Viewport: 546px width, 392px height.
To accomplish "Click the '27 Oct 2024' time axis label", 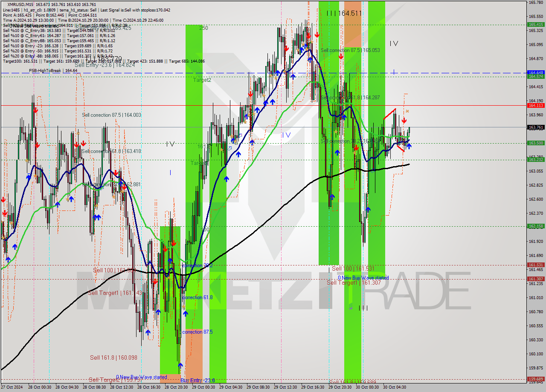I will (11, 387).
